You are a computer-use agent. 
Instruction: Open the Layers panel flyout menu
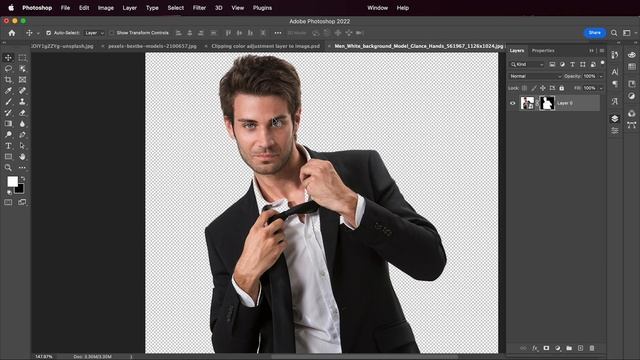click(x=602, y=51)
